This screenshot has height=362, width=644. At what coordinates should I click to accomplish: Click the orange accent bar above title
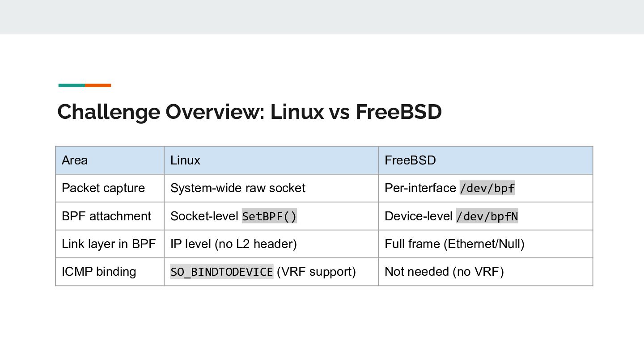98,85
